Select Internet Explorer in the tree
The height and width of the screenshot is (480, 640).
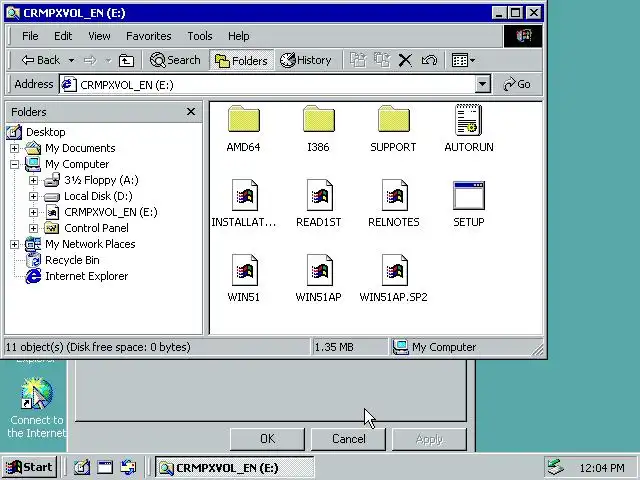pyautogui.click(x=87, y=276)
